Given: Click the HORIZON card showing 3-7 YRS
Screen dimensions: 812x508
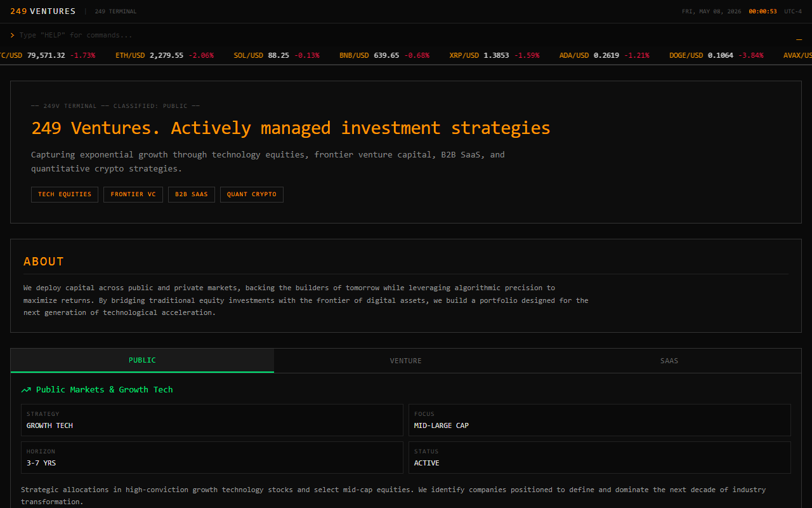Looking at the screenshot, I should pyautogui.click(x=212, y=458).
